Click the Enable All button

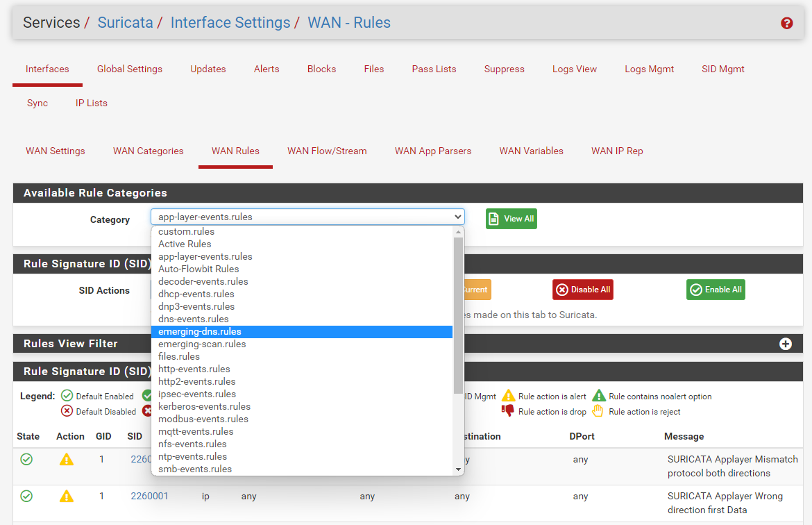716,290
